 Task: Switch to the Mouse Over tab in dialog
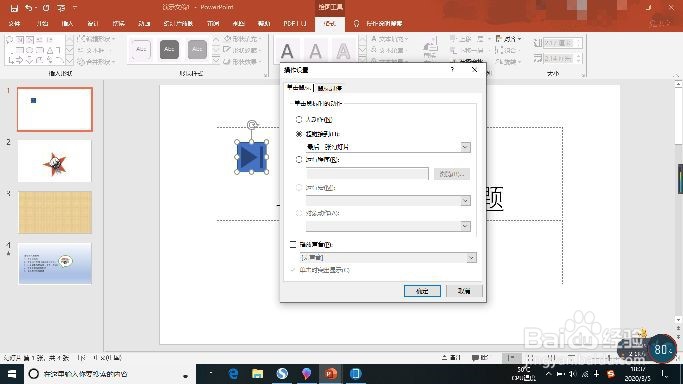(x=329, y=88)
